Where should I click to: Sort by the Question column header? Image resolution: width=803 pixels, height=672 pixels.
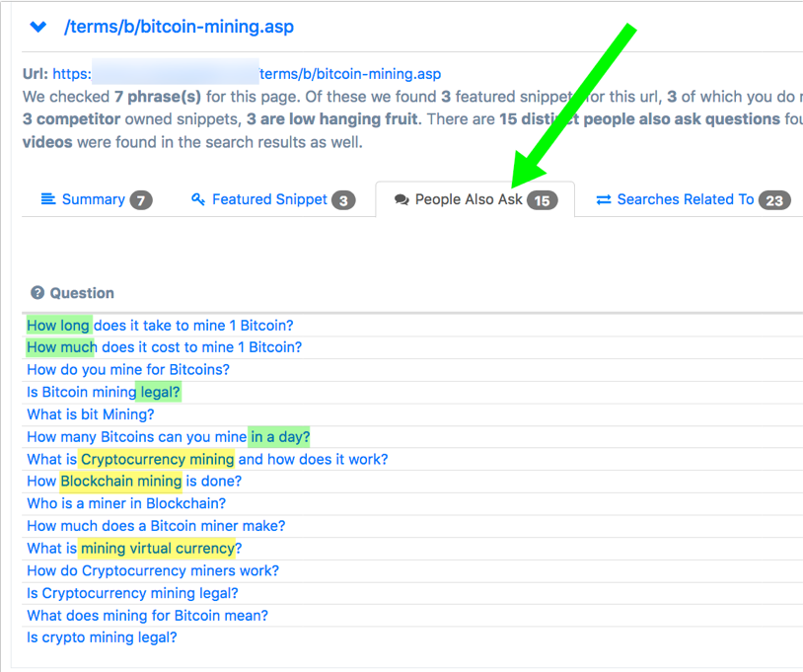[82, 293]
